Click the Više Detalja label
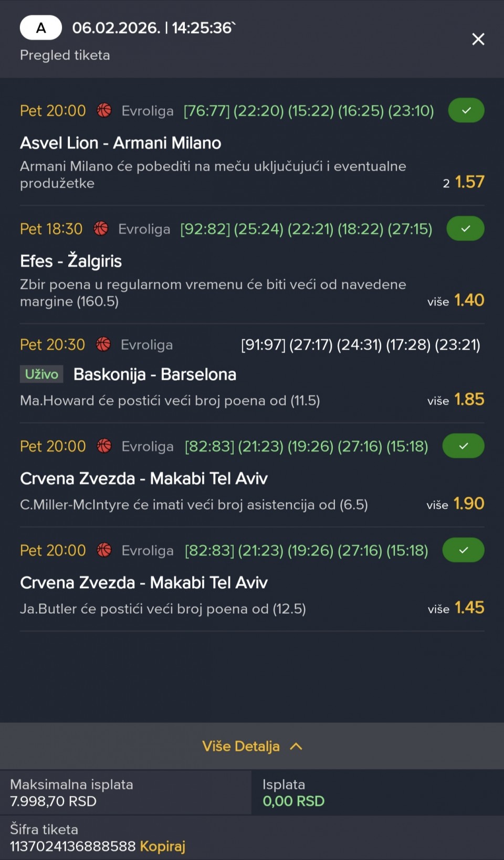This screenshot has height=860, width=504. click(241, 746)
